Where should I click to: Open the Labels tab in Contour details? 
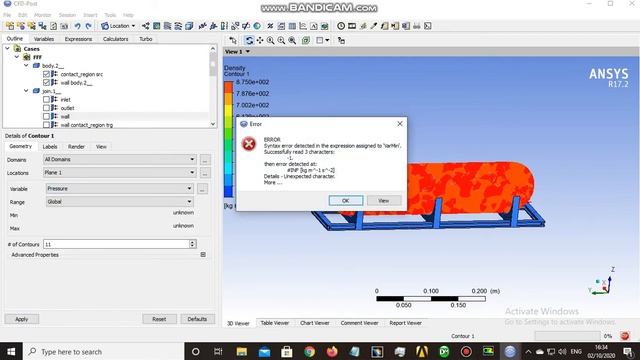point(50,147)
